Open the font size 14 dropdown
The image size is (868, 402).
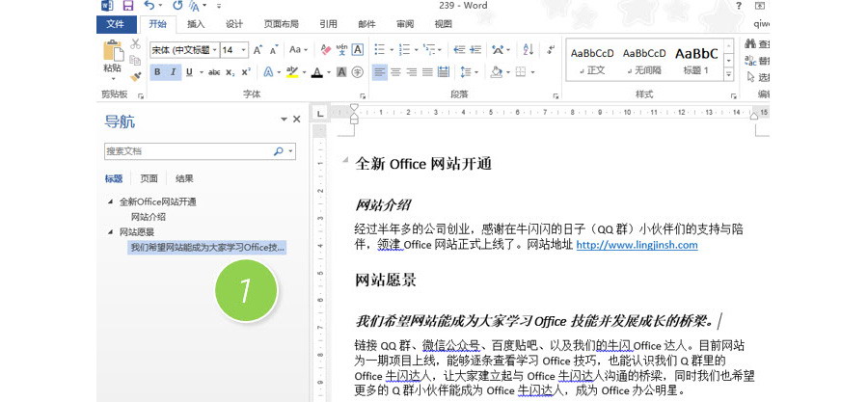[x=244, y=50]
